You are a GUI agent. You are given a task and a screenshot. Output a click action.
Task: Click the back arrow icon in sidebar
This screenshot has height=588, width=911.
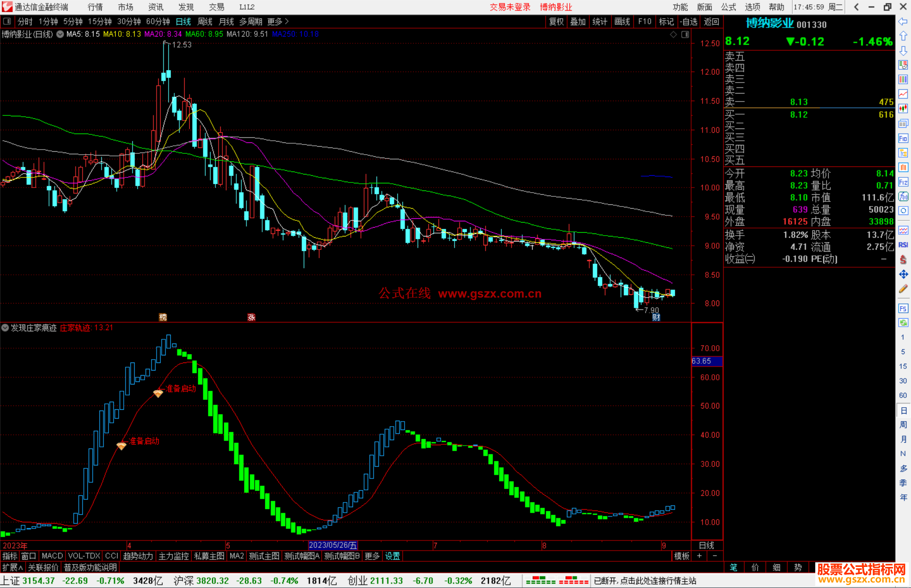point(903,21)
